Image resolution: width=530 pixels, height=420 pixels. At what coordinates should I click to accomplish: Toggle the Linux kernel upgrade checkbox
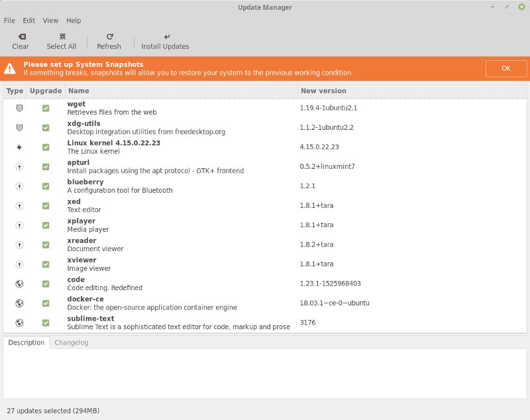(46, 146)
